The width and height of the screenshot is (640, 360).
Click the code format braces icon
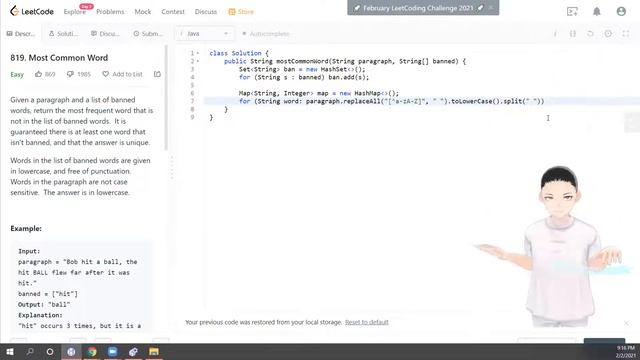573,34
